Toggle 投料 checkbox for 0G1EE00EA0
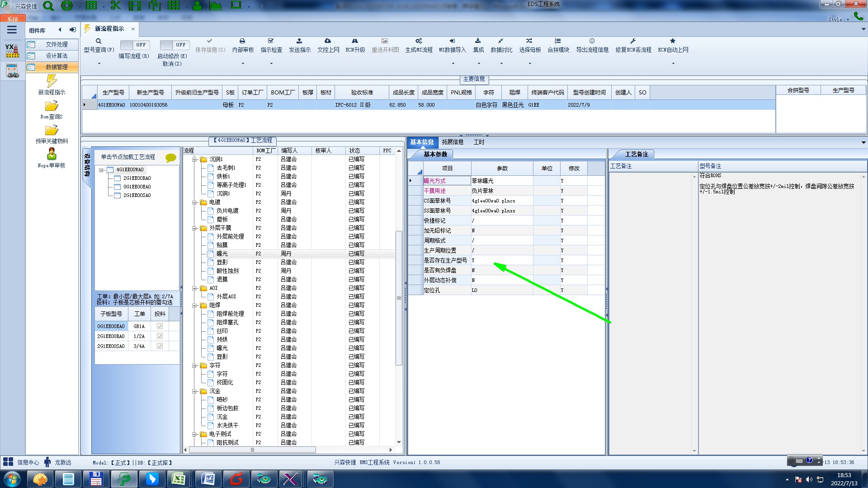 pos(160,326)
